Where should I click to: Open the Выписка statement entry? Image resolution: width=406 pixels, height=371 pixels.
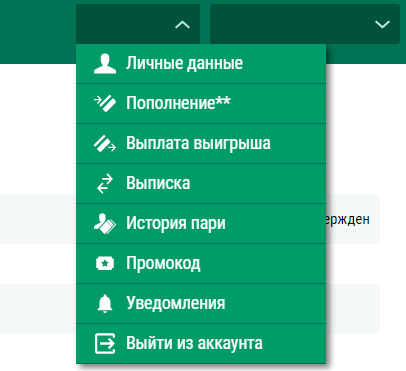click(201, 184)
